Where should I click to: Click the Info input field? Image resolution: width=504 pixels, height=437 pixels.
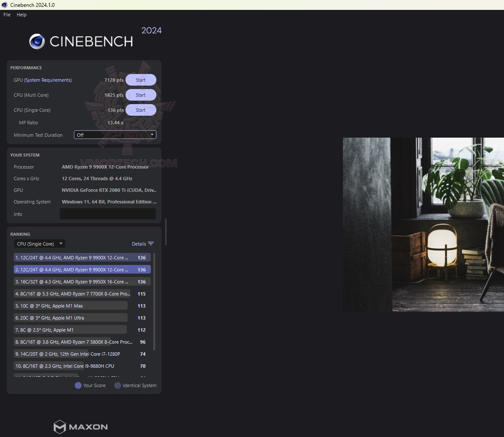[x=108, y=214]
